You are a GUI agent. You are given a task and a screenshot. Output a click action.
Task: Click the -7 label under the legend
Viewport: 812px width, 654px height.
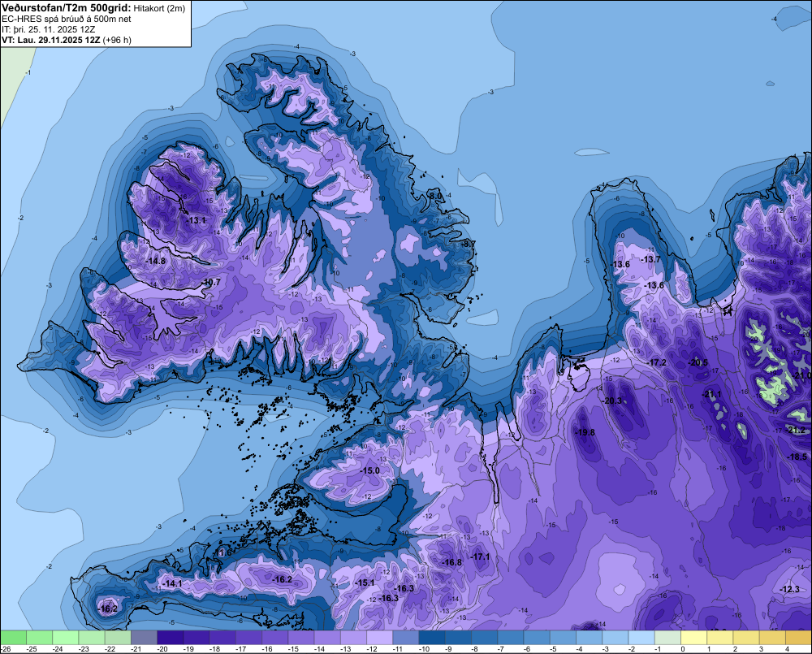pyautogui.click(x=500, y=649)
